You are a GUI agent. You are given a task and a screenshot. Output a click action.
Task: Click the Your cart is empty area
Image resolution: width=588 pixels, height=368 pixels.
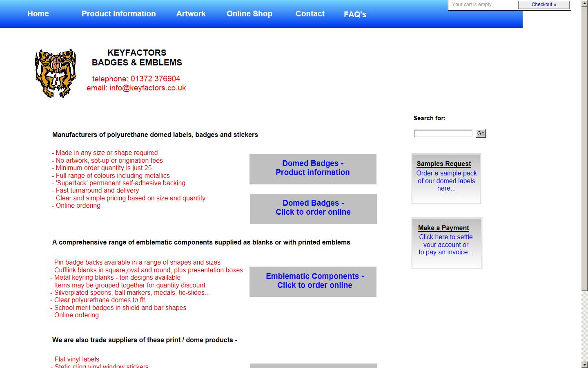point(472,4)
